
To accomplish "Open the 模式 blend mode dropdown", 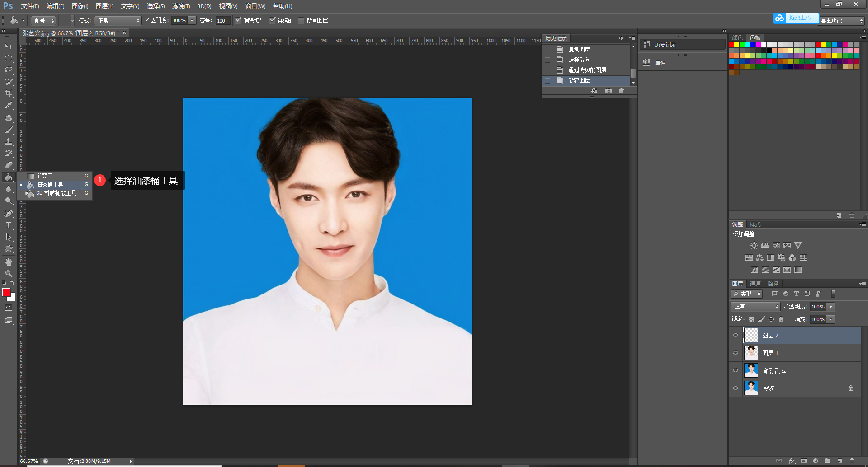I will pyautogui.click(x=118, y=20).
